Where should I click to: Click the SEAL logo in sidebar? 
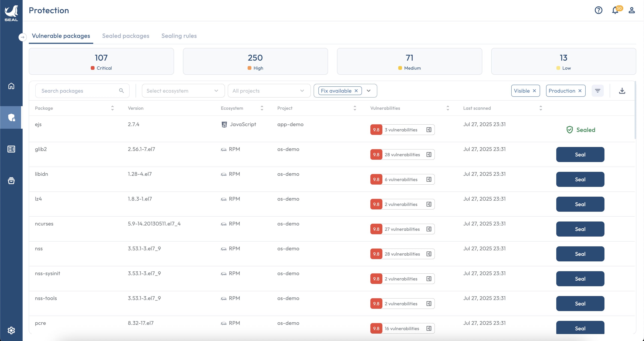(11, 13)
